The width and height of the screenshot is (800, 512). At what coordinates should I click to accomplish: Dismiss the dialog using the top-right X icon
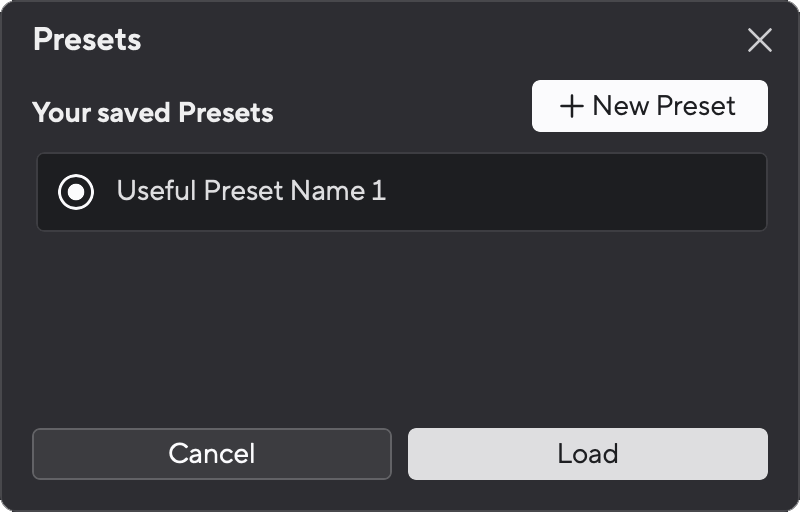click(760, 40)
